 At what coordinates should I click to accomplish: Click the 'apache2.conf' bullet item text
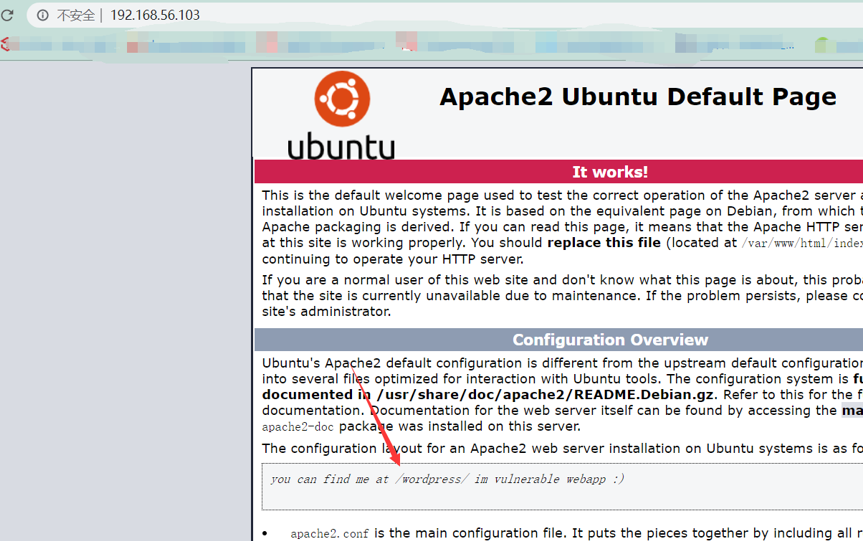329,533
